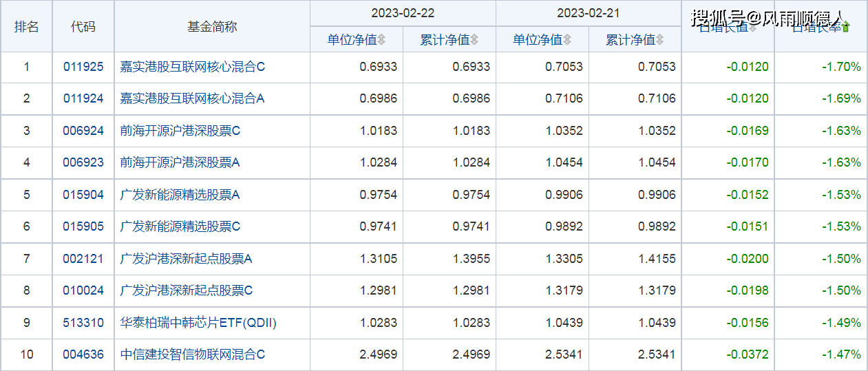Screen dimensions: 868x371
Task: Open fund code 004636 link
Action: (x=83, y=354)
